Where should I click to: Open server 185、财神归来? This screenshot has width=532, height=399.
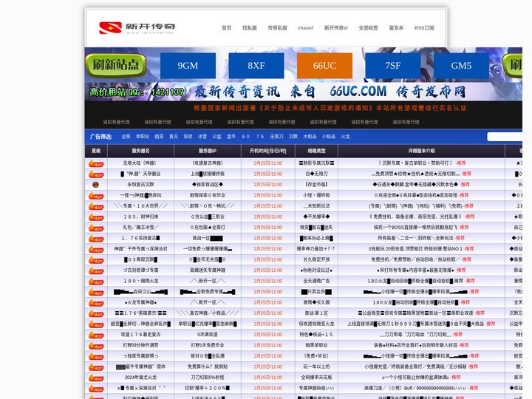click(x=140, y=216)
